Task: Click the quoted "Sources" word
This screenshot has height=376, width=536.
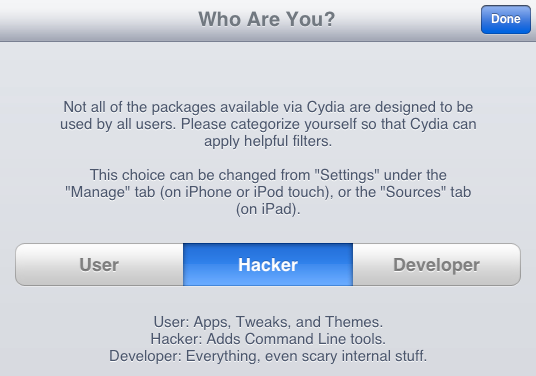Action: [413, 192]
